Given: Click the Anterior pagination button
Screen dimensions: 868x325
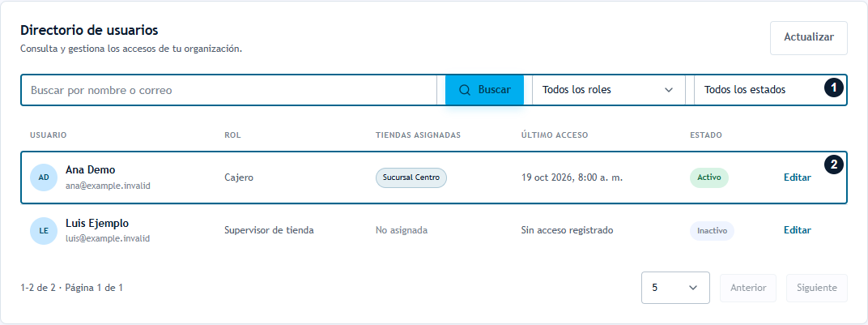Looking at the screenshot, I should (x=748, y=288).
